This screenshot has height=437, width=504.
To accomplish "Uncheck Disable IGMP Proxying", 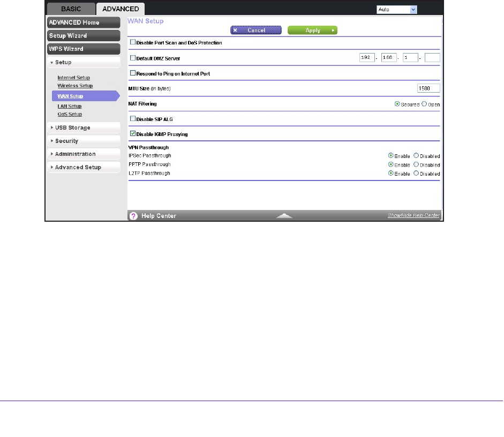I will pyautogui.click(x=133, y=133).
